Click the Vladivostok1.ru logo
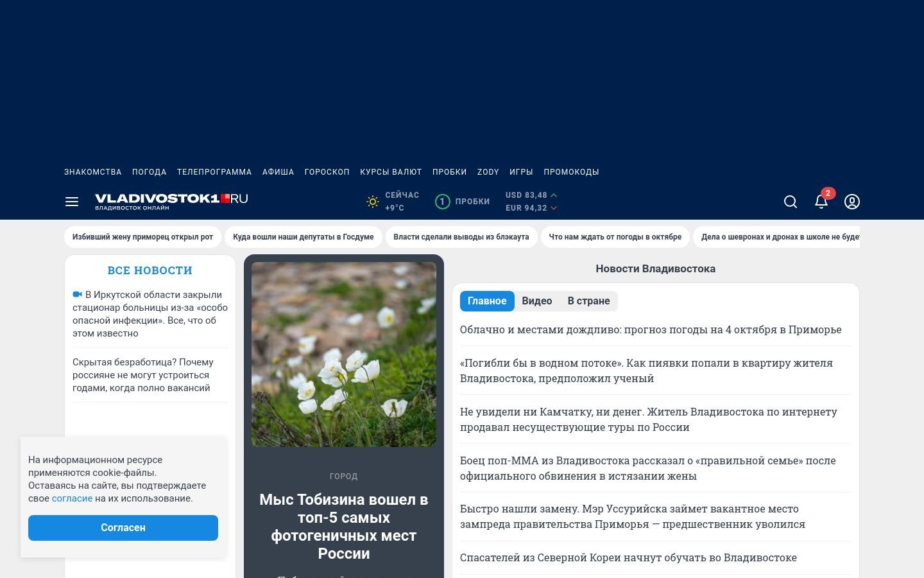The width and height of the screenshot is (924, 578). pyautogui.click(x=171, y=201)
